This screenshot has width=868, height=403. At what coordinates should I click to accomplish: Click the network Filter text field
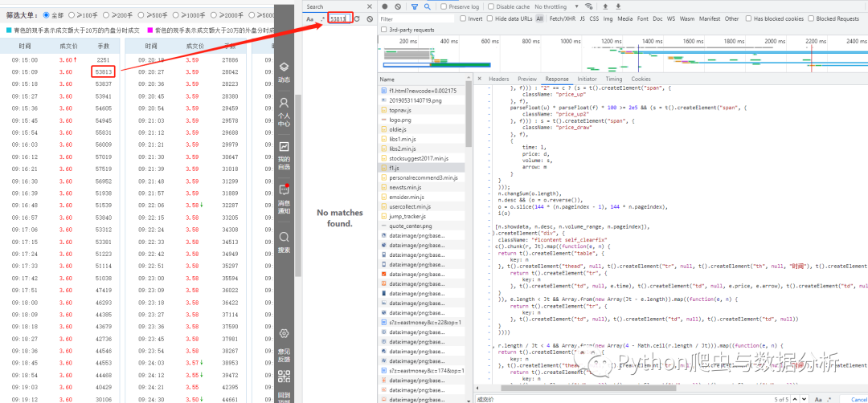point(416,18)
